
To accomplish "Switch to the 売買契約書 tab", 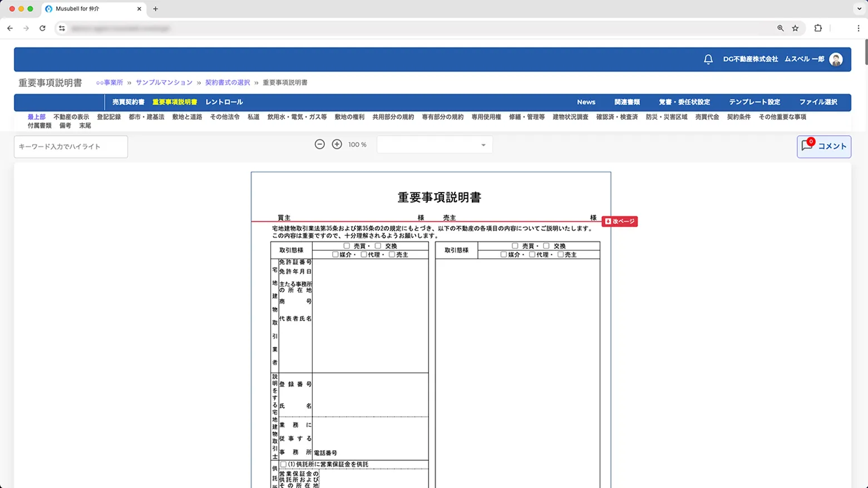I will (x=128, y=102).
